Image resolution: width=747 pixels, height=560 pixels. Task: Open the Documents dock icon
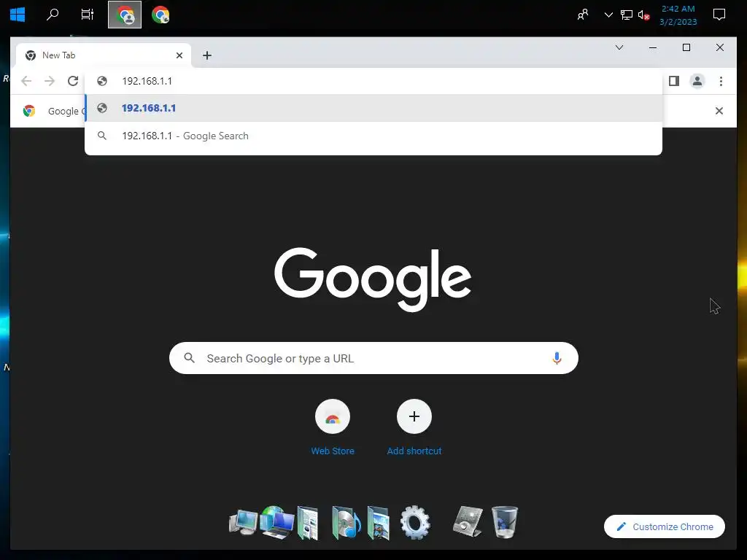tap(308, 523)
